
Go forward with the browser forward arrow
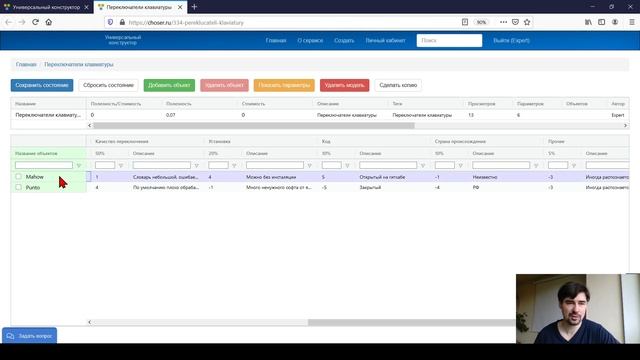click(22, 22)
